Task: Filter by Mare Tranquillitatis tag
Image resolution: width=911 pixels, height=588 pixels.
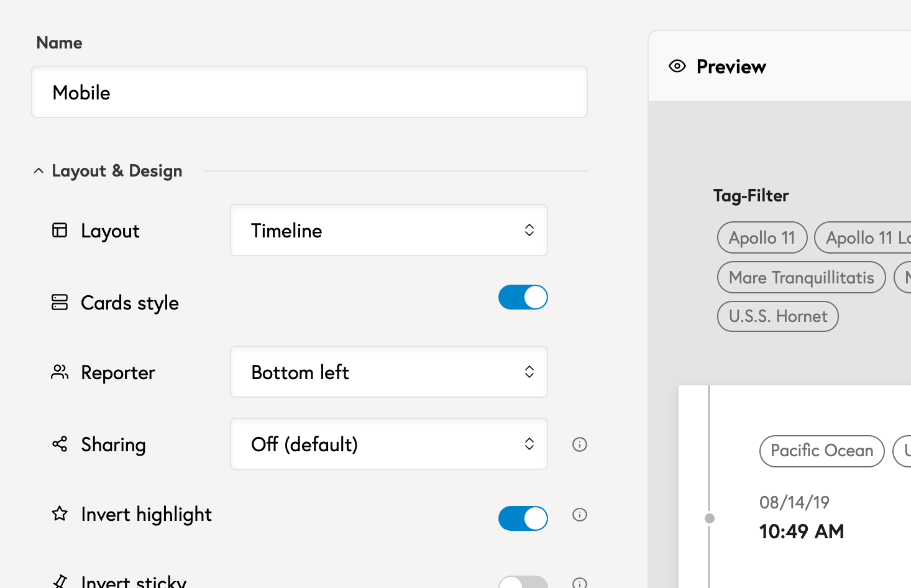Action: click(801, 278)
